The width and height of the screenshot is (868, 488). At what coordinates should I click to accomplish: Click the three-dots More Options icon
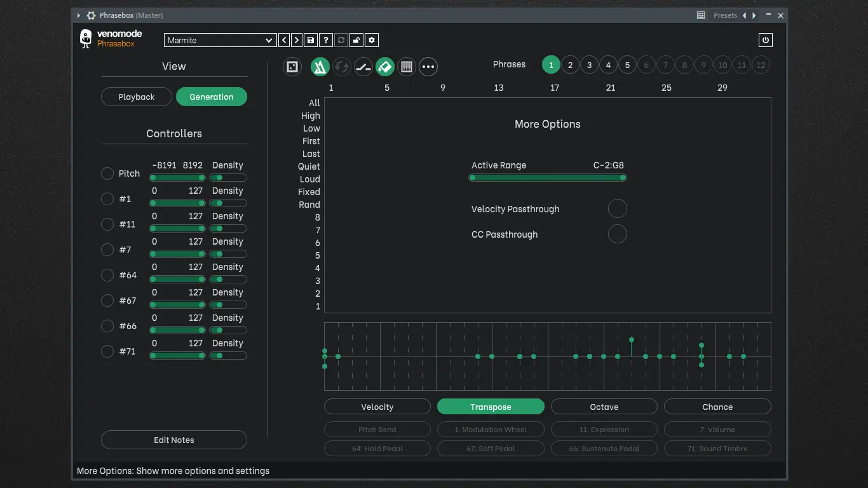428,67
